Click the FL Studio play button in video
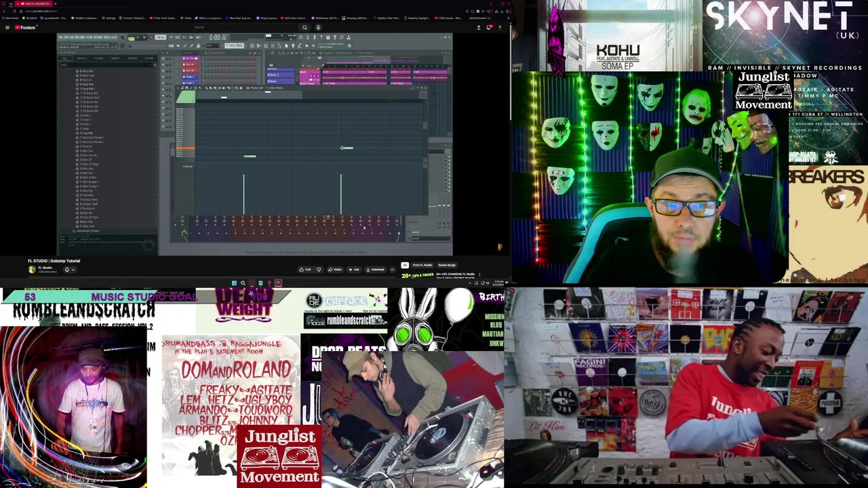The width and height of the screenshot is (868, 488). 138,37
